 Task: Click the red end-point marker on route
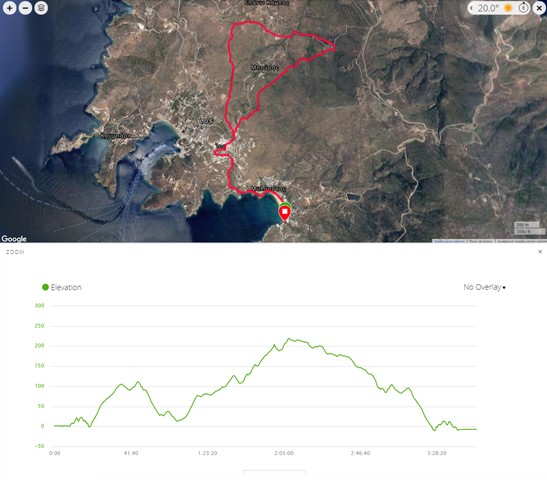285,213
